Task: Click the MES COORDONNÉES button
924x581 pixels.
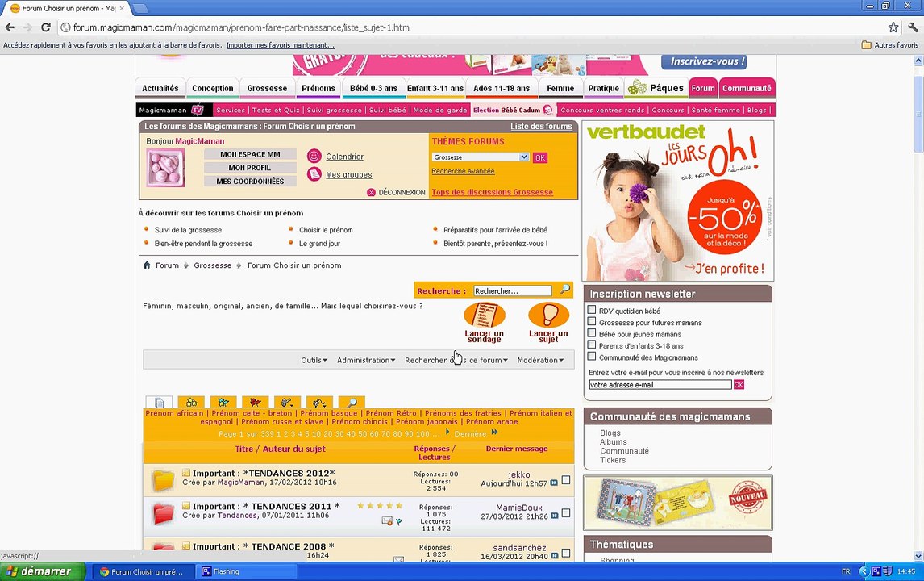Action: [250, 181]
